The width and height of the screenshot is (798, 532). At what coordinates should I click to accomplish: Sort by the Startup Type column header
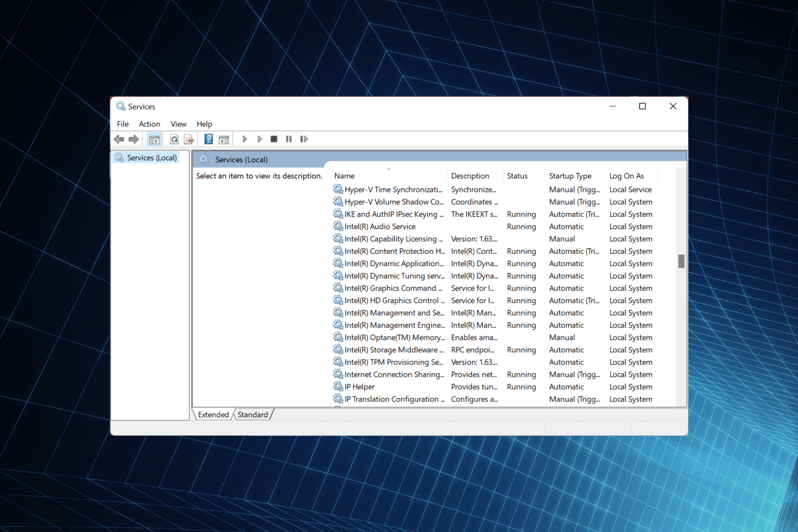(570, 176)
